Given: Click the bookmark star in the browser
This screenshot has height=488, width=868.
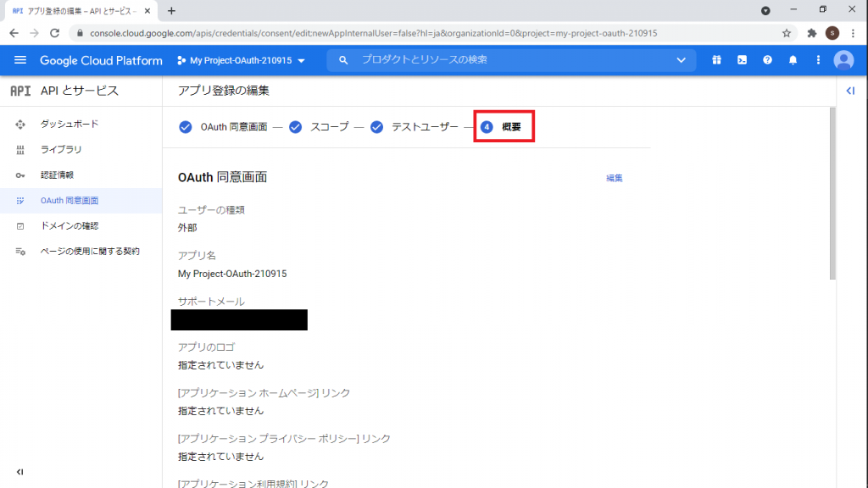Looking at the screenshot, I should (786, 31).
